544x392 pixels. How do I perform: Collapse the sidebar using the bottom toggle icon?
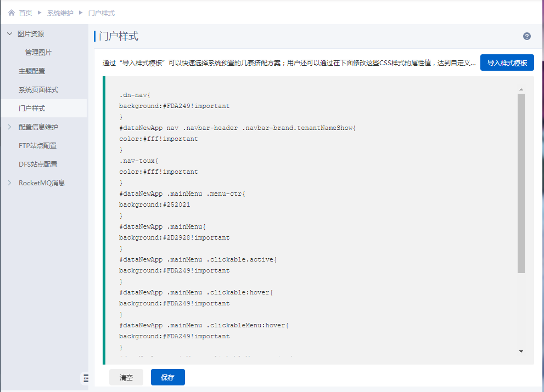86,378
